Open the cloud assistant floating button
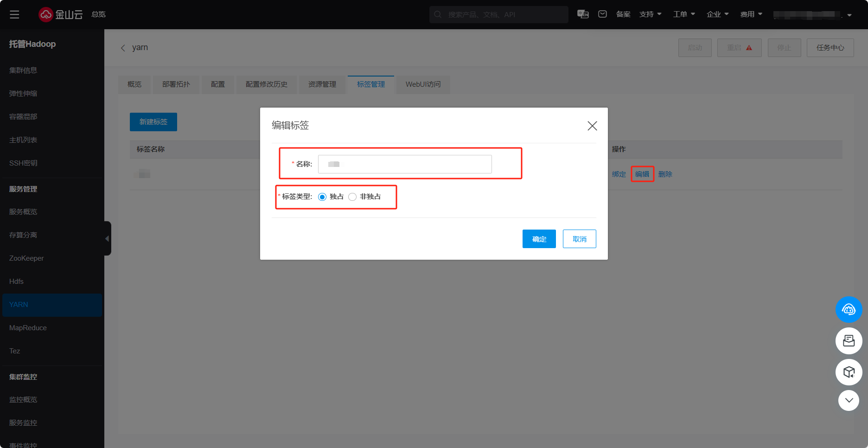 point(849,309)
